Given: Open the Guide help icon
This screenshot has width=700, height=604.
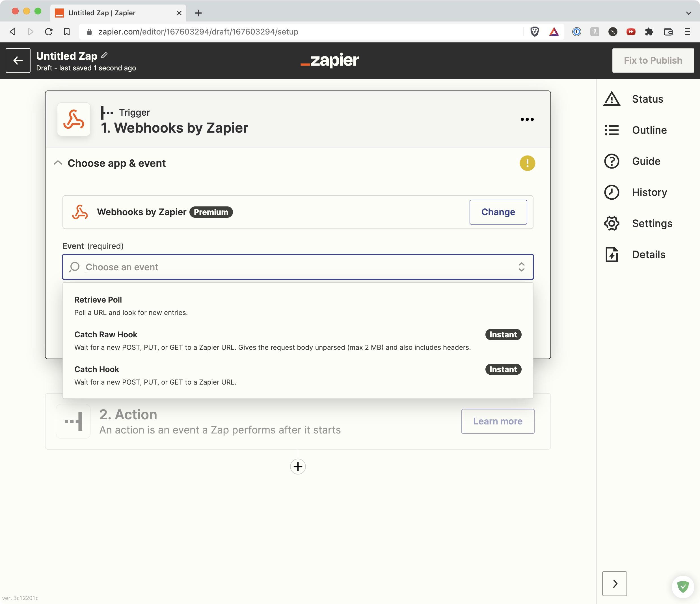Looking at the screenshot, I should pyautogui.click(x=612, y=161).
